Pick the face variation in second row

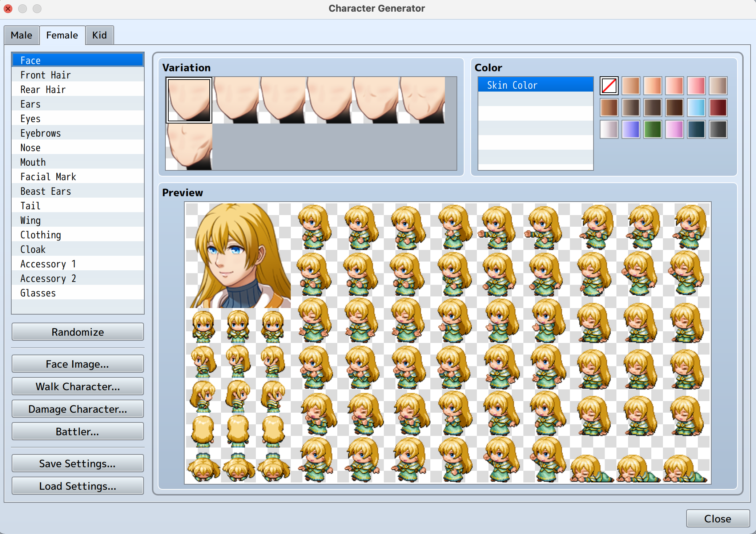click(x=189, y=146)
